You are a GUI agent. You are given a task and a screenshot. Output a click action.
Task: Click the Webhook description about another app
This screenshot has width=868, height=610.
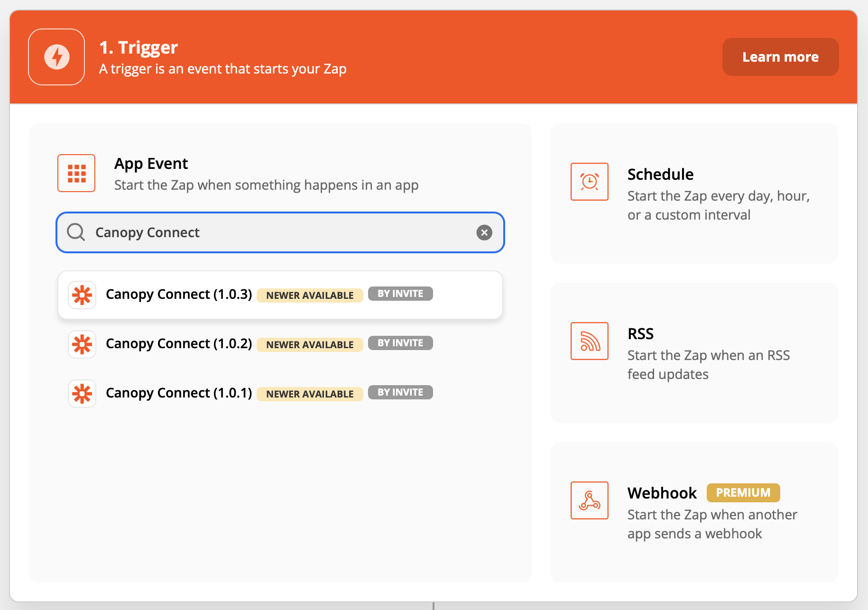(712, 524)
